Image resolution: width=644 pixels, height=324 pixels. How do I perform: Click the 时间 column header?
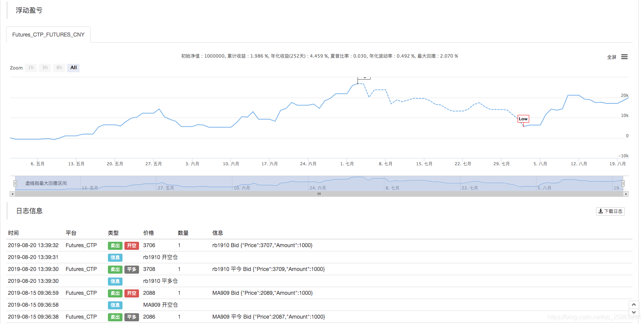point(13,233)
